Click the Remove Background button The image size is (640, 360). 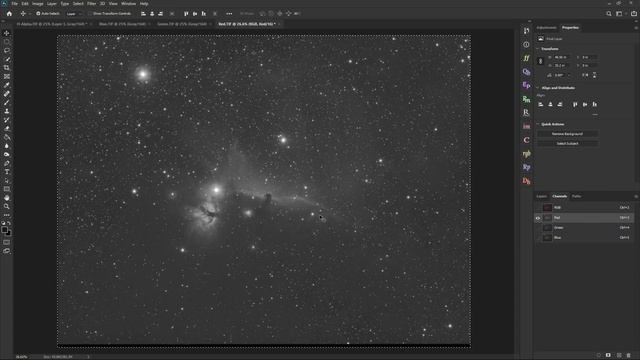tap(567, 134)
